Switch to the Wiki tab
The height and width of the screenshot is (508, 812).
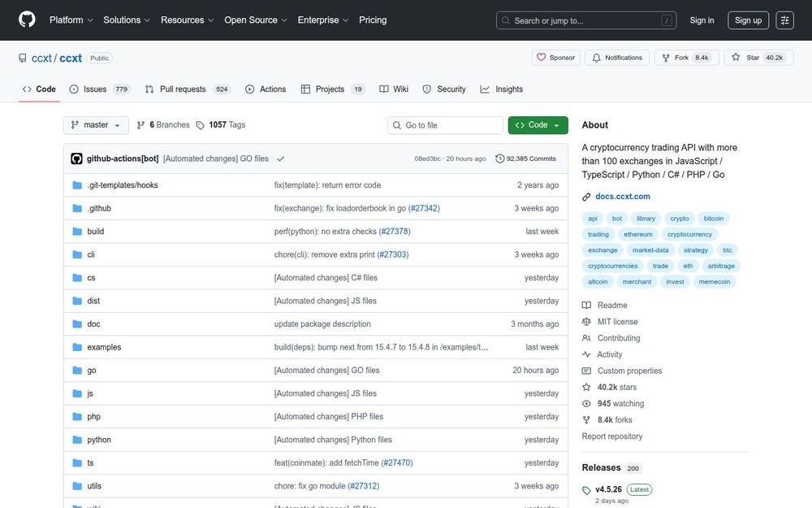(394, 89)
